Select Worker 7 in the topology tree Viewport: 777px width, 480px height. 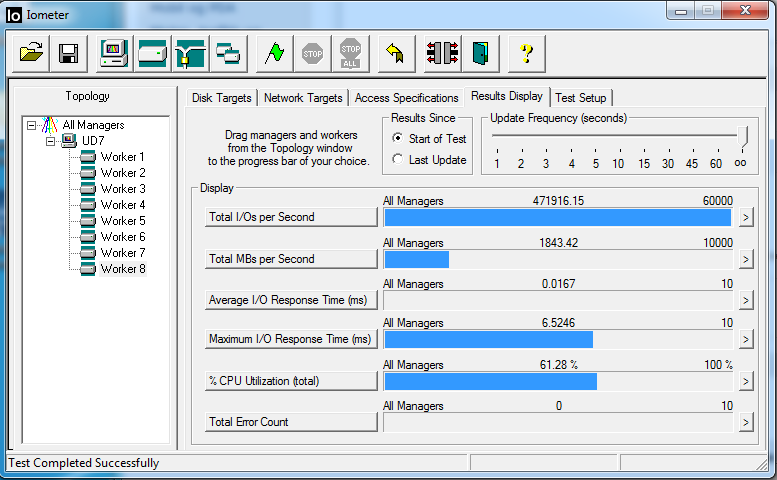(x=123, y=253)
